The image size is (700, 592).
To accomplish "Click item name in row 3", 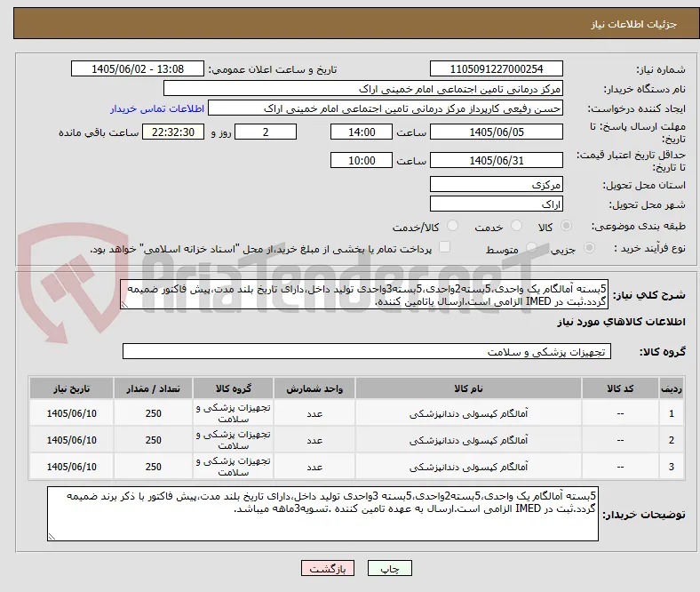I will (468, 467).
